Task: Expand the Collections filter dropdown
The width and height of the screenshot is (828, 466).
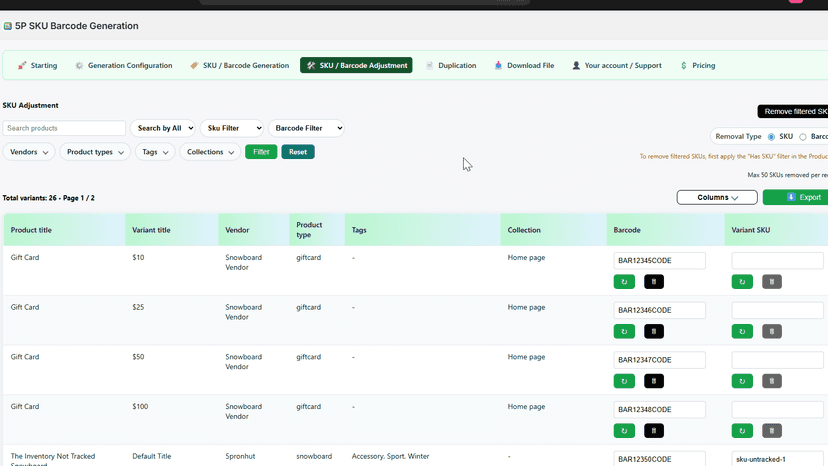Action: 210,152
